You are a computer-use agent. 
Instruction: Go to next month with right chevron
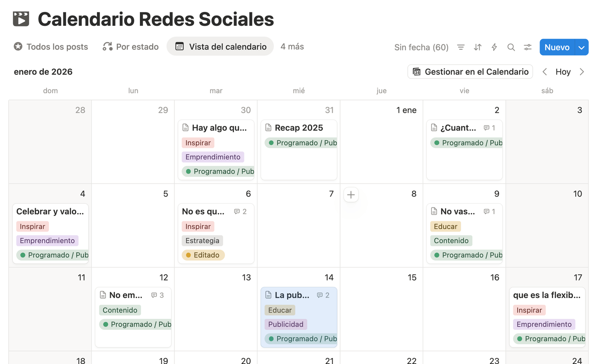pyautogui.click(x=582, y=72)
